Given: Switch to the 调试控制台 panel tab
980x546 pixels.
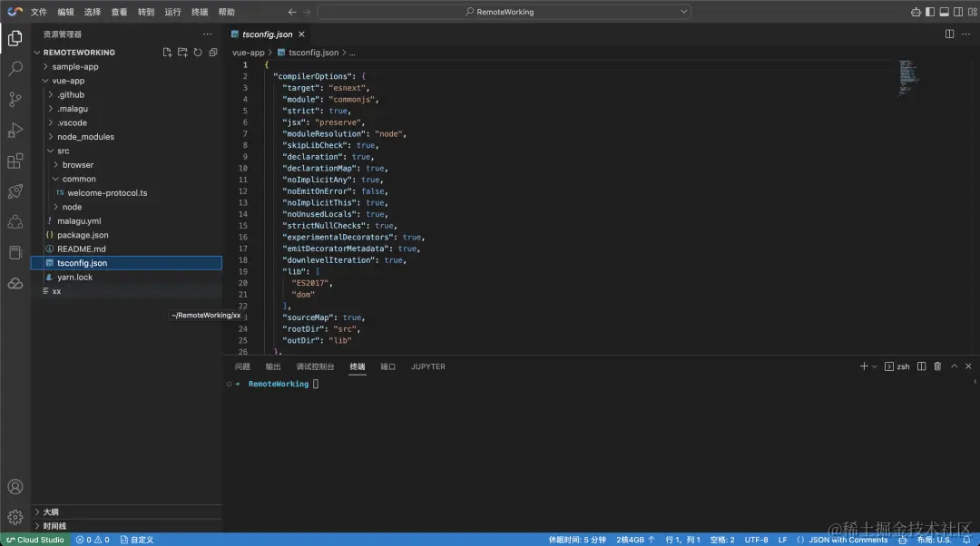Looking at the screenshot, I should pyautogui.click(x=315, y=366).
